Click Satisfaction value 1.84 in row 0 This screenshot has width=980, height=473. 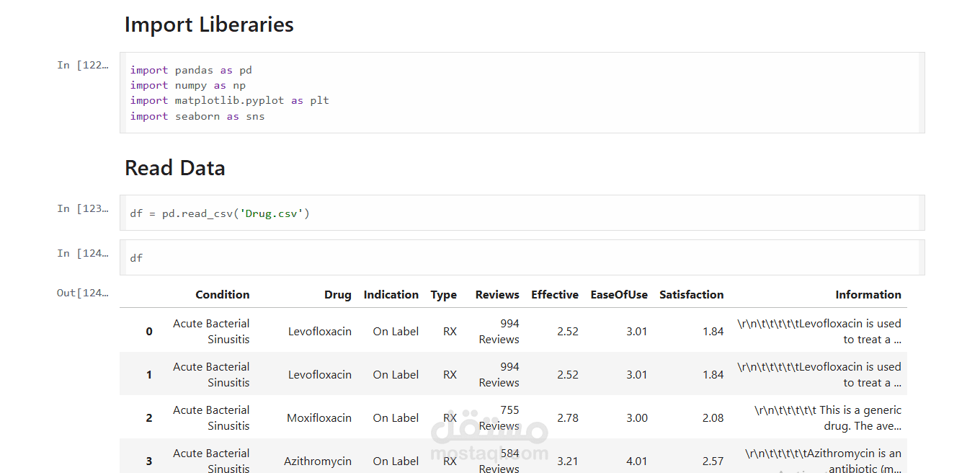[713, 332]
